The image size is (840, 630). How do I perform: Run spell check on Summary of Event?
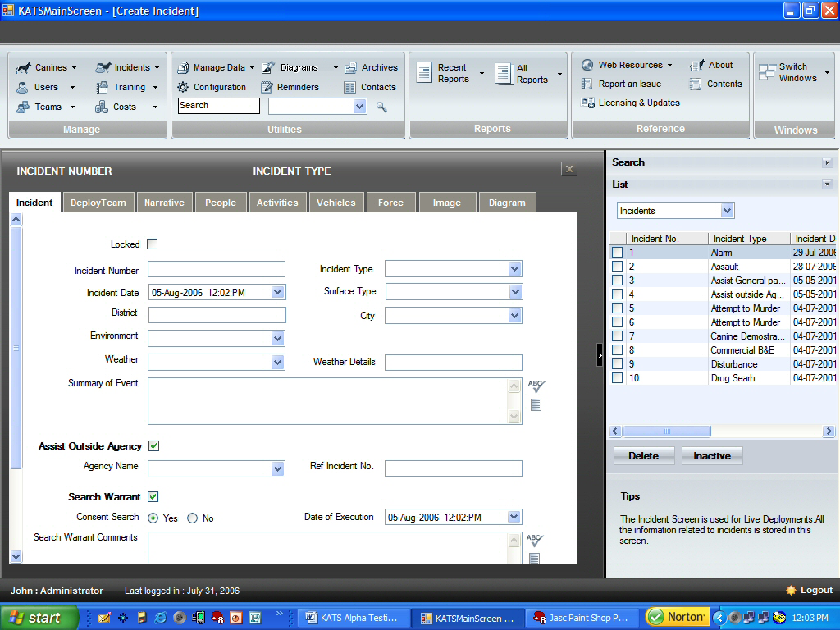[x=536, y=386]
